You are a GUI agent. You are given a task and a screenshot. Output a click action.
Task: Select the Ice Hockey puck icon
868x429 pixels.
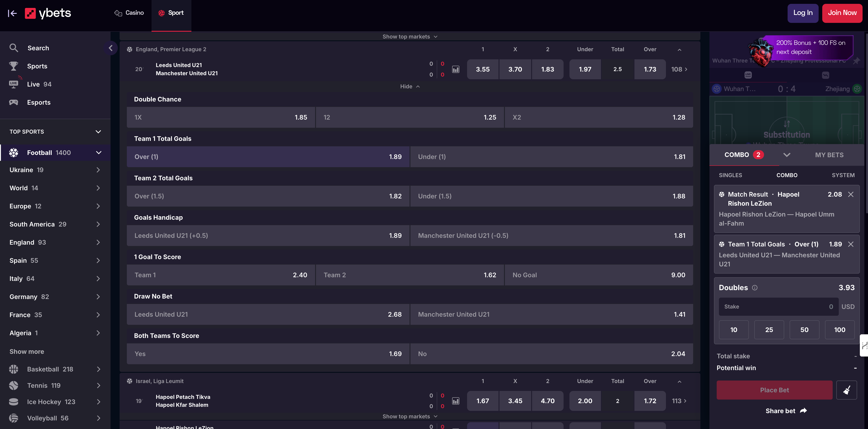[x=14, y=402]
